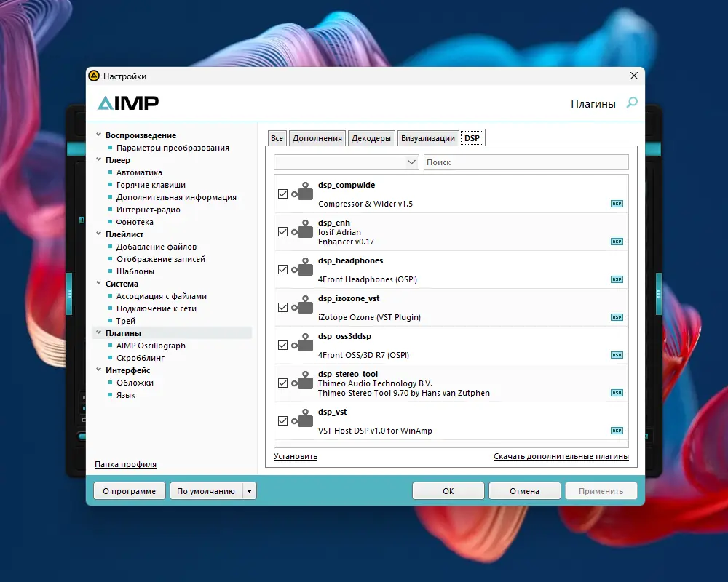
Task: Click the AIMP logo in the header
Action: click(x=128, y=103)
